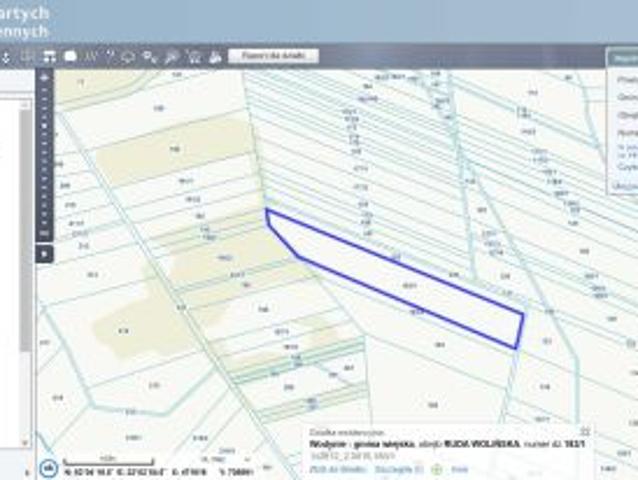Click the double-arrow pan icon in toolbar
The image size is (638, 480).
[6, 58]
